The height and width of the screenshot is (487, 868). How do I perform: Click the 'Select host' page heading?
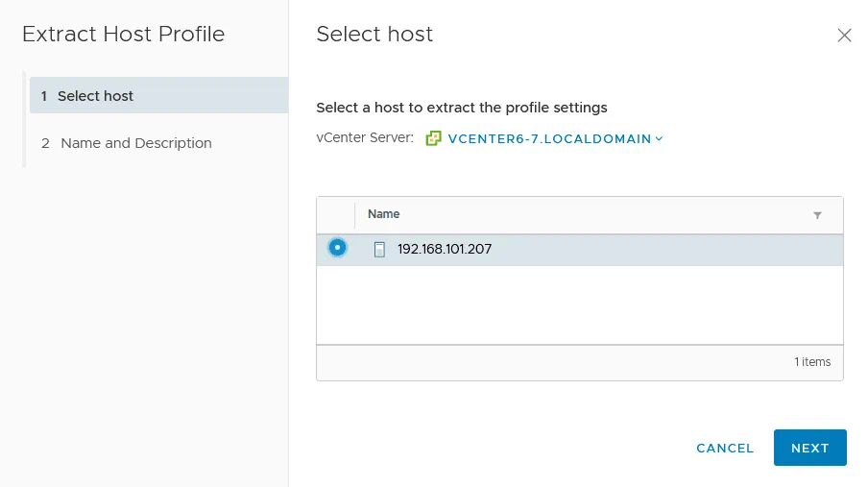(374, 35)
